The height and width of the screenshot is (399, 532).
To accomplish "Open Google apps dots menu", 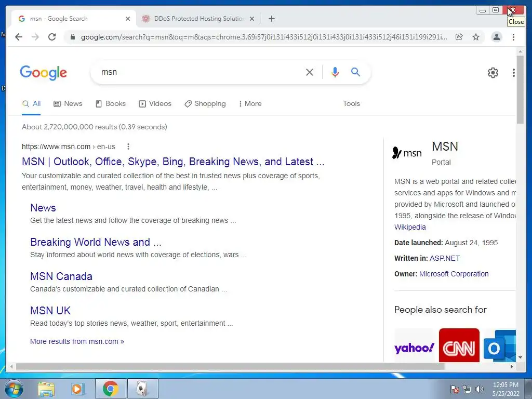I will coord(513,73).
